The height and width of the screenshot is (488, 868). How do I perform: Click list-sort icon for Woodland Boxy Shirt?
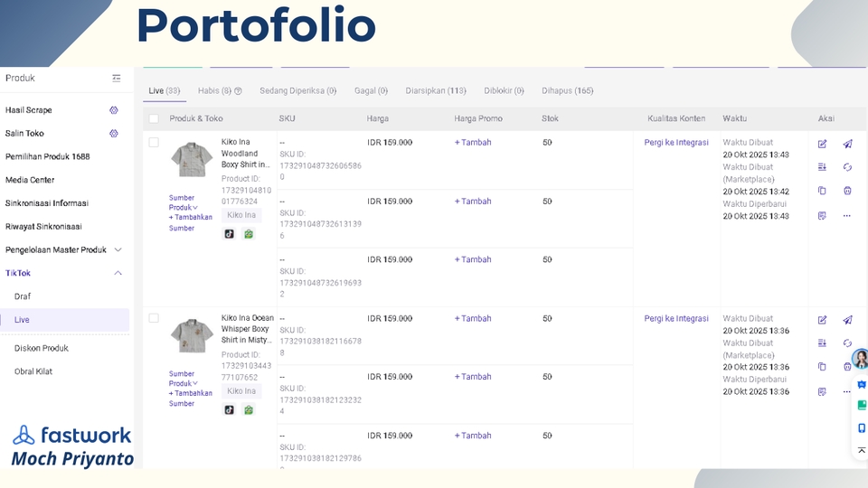click(x=822, y=167)
